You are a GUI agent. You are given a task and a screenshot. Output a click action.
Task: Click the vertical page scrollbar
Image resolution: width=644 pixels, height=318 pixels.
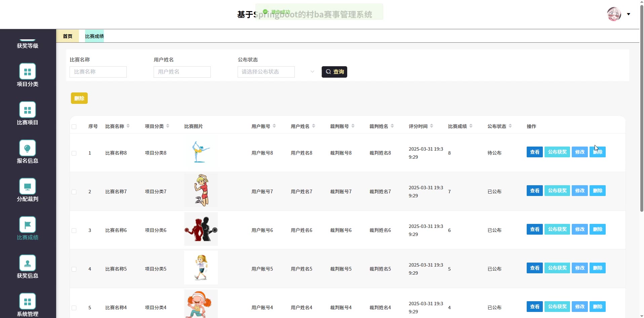(642, 108)
